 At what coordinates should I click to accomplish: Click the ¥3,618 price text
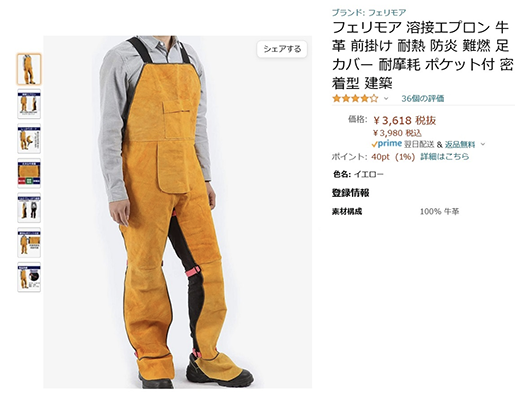point(393,120)
